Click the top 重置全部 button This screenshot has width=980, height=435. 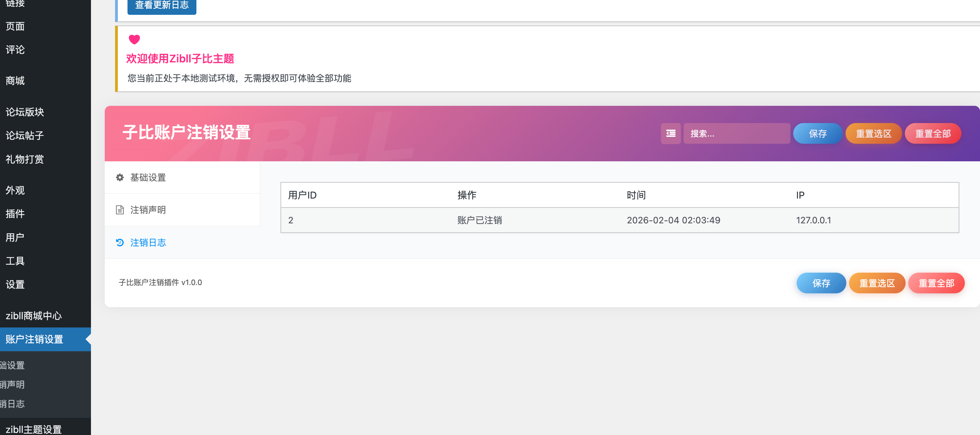[932, 134]
